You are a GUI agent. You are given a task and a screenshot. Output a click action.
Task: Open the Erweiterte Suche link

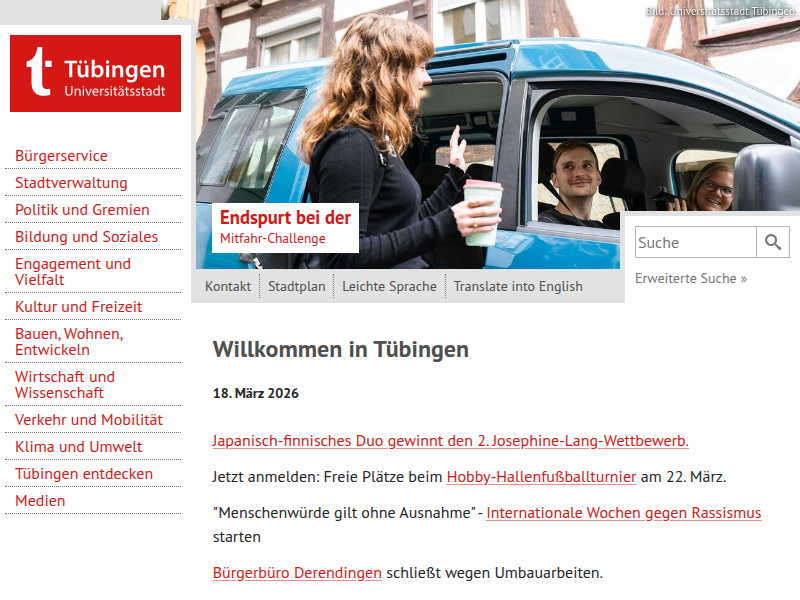pos(690,278)
